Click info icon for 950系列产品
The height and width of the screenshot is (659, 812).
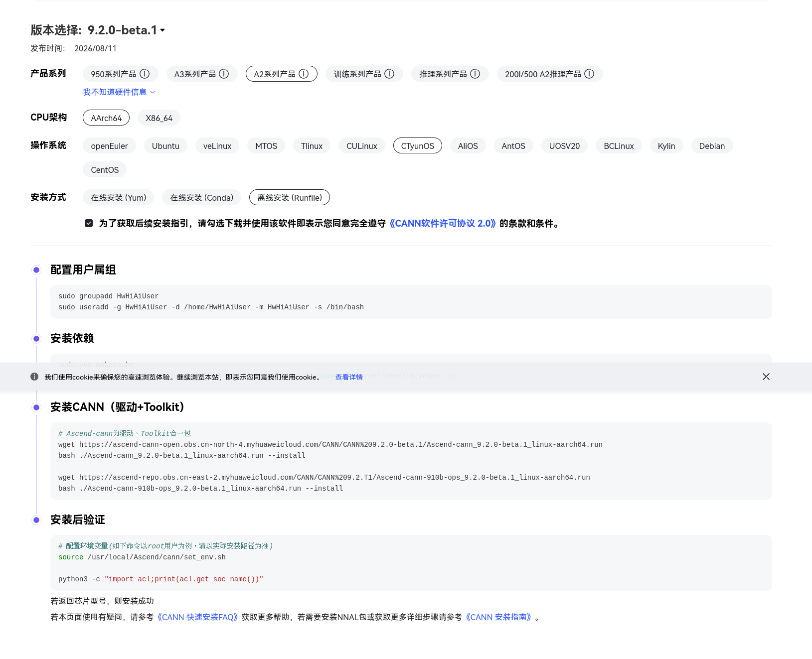pyautogui.click(x=145, y=74)
